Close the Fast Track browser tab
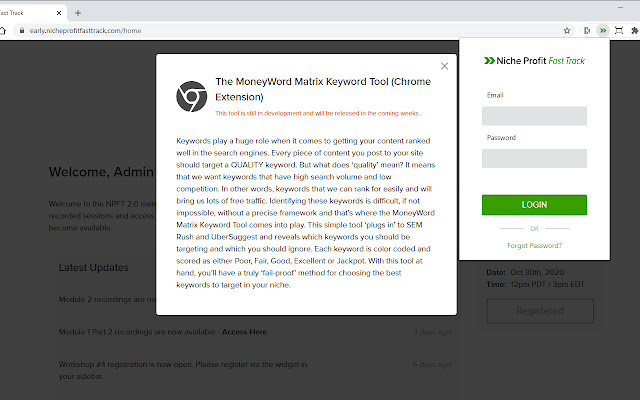 pyautogui.click(x=59, y=13)
